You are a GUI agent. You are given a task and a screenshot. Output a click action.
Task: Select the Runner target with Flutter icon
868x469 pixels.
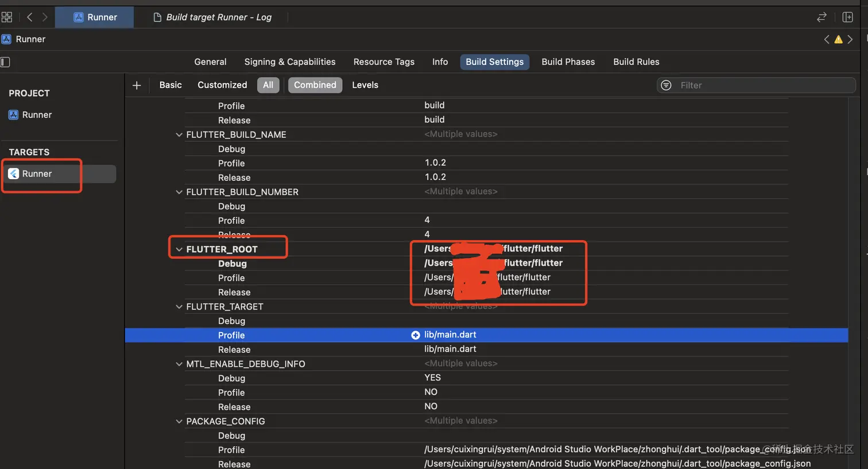(x=60, y=174)
